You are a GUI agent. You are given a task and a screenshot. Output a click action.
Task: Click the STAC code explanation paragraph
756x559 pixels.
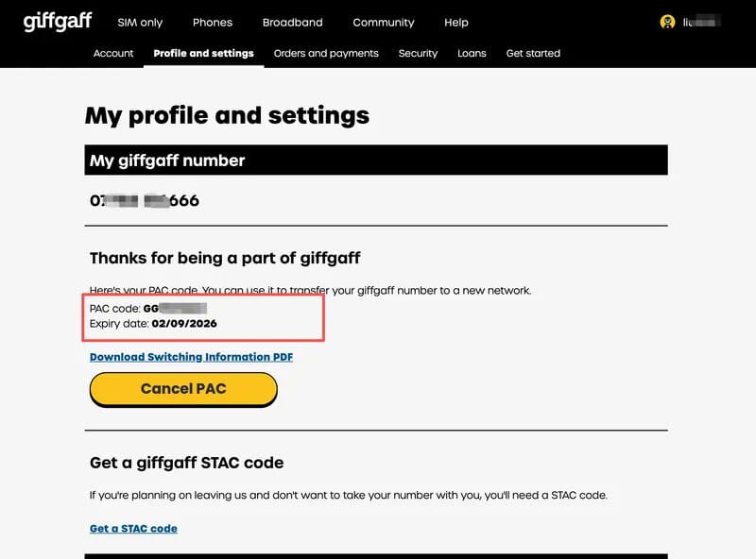coord(349,496)
